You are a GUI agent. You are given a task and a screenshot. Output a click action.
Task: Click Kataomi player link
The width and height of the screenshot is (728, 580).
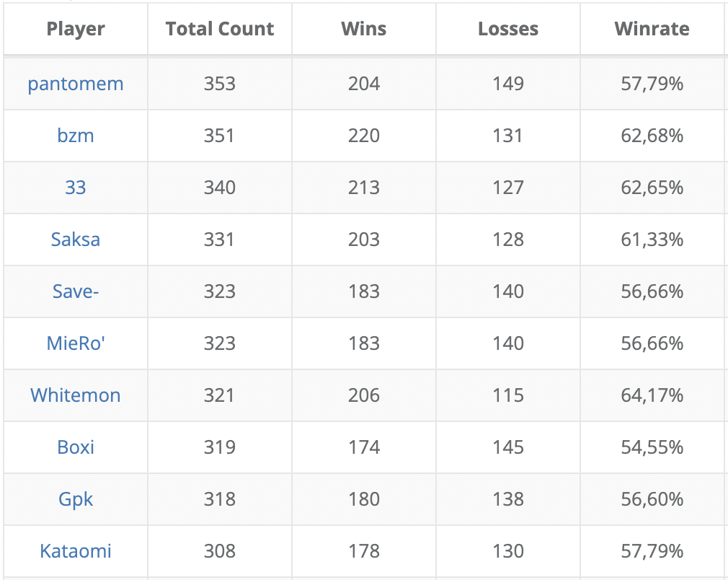tap(76, 551)
